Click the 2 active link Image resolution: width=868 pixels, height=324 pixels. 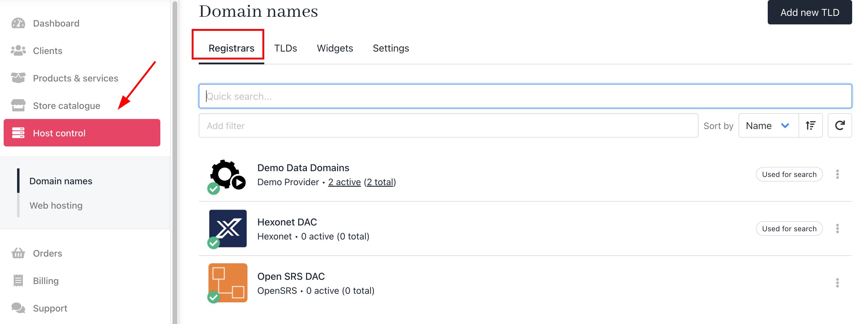[344, 182]
